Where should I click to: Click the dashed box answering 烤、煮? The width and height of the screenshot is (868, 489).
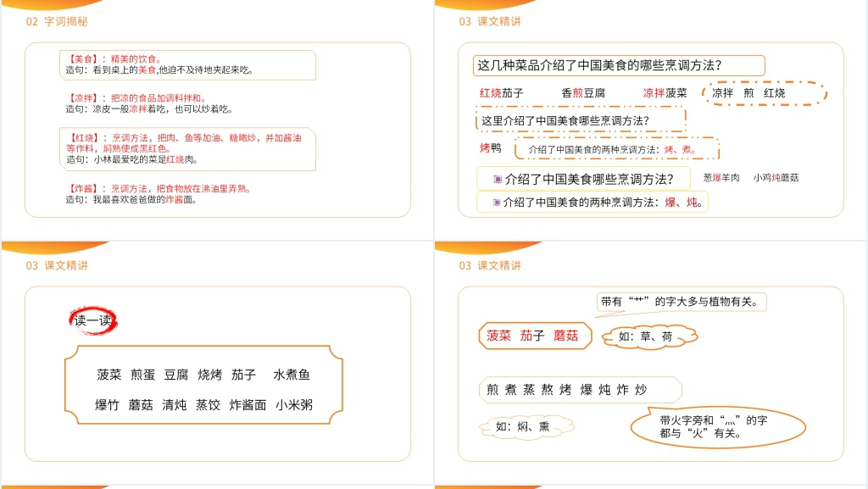pyautogui.click(x=617, y=150)
